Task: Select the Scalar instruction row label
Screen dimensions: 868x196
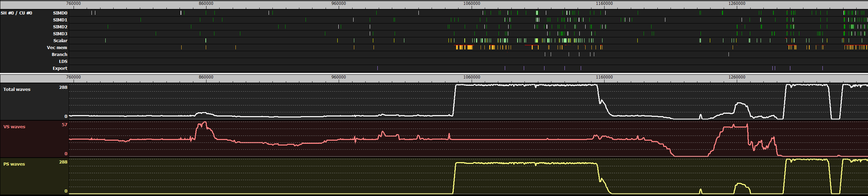Action: tap(60, 41)
